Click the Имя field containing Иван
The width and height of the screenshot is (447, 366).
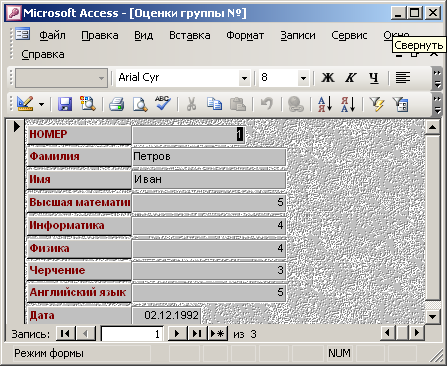[x=209, y=180]
